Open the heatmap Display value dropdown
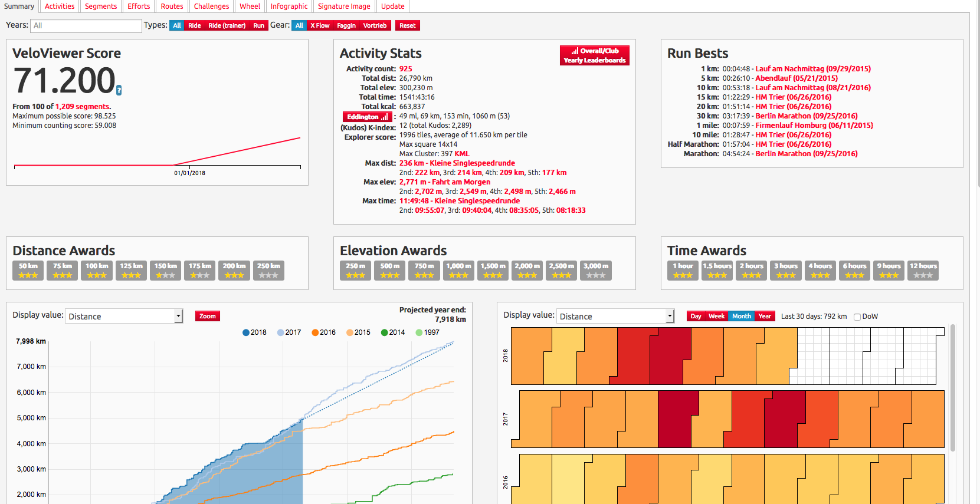Screen dimensions: 980x504 point(615,316)
